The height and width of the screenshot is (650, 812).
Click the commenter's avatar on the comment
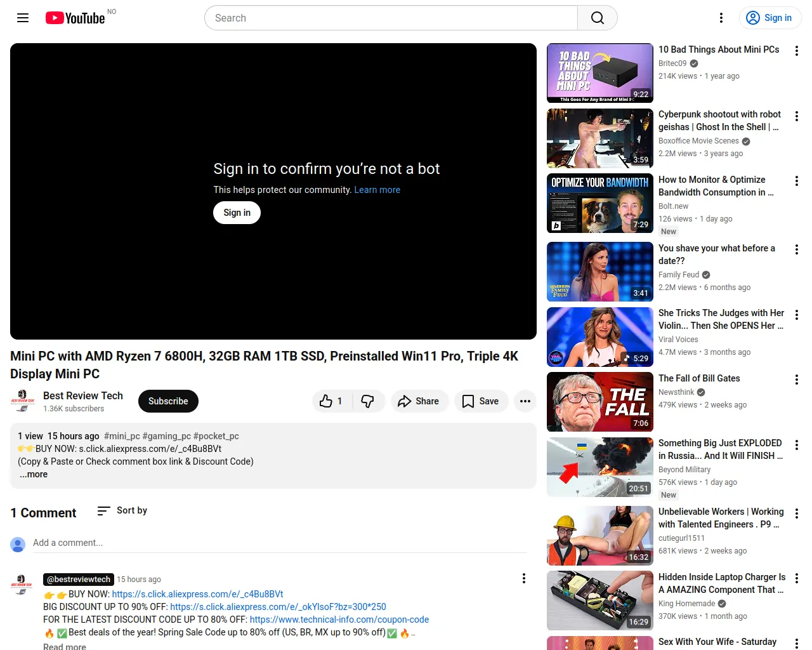(22, 585)
